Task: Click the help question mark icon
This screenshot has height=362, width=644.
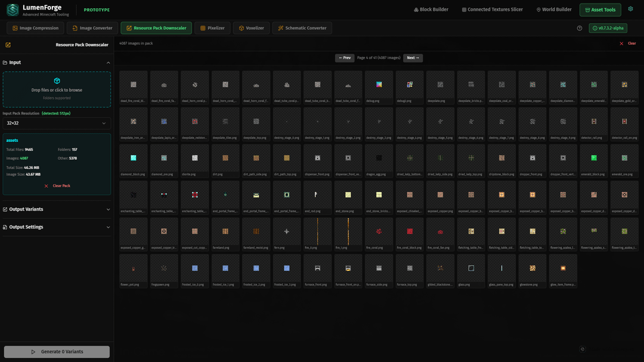Action: tap(580, 28)
